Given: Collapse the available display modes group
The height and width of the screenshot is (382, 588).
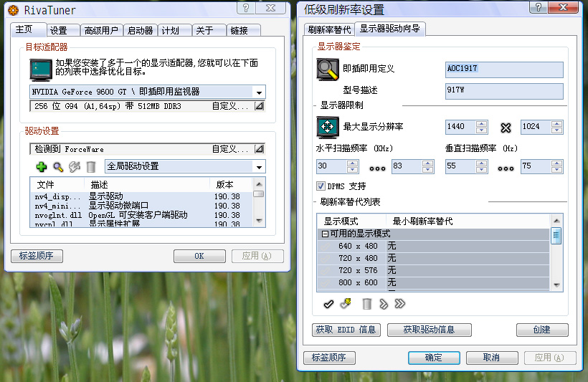Looking at the screenshot, I should pyautogui.click(x=325, y=234).
